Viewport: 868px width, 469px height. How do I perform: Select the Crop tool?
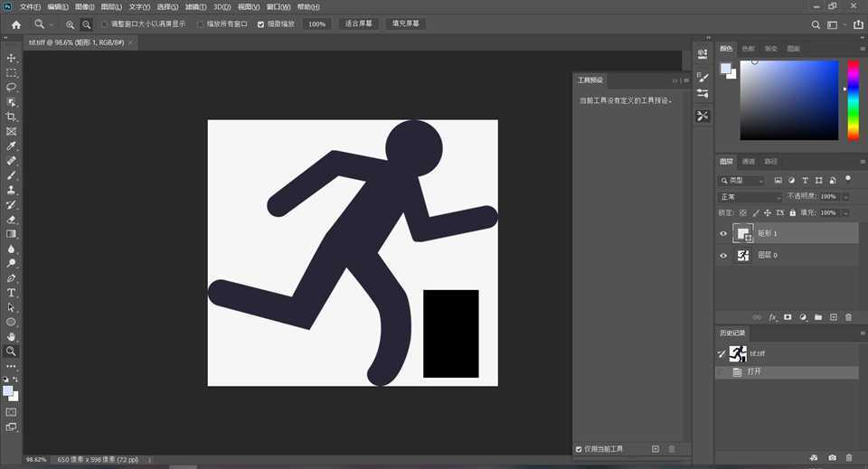[x=12, y=117]
